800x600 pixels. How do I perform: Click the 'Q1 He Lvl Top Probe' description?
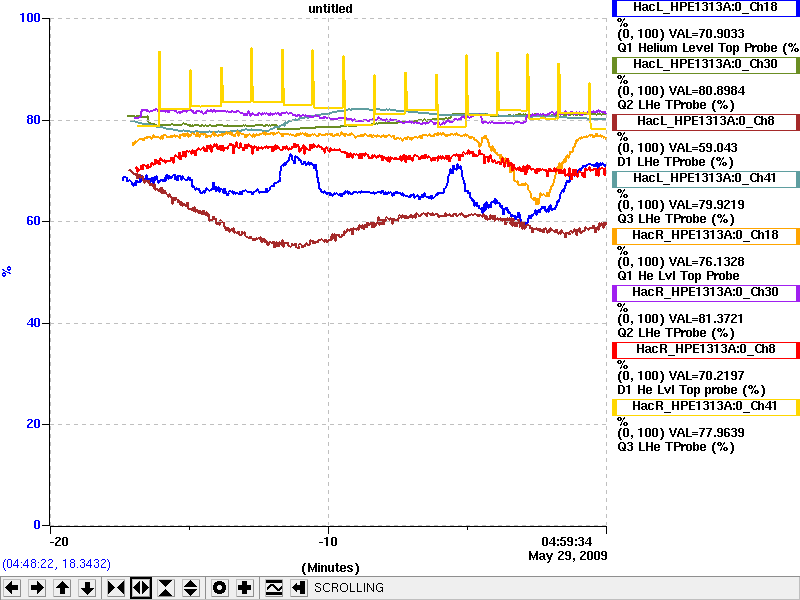pyautogui.click(x=679, y=276)
